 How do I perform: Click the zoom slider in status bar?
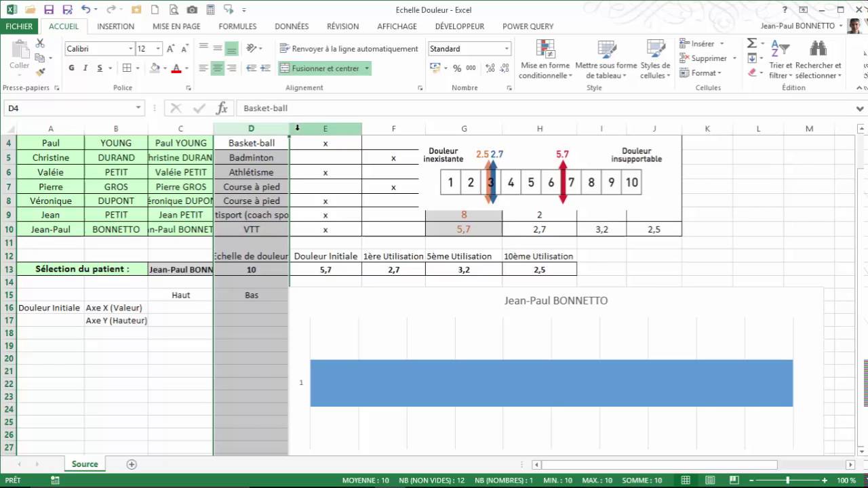tap(787, 481)
